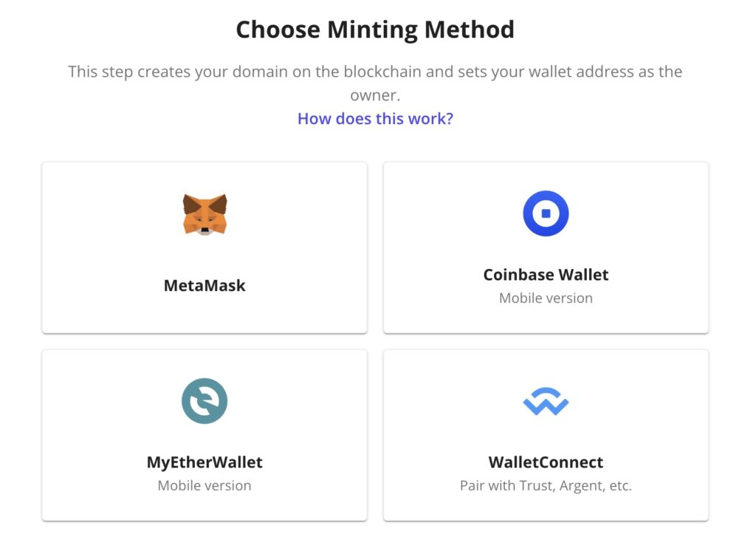Pick the WalletConnect wave icon
This screenshot has width=756, height=537.
click(x=546, y=401)
